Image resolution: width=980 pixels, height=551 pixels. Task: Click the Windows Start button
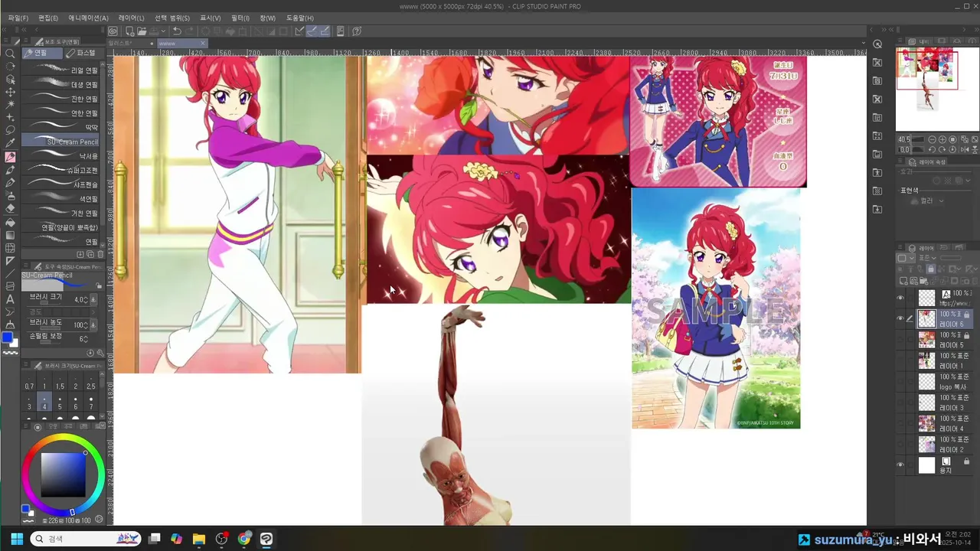16,539
